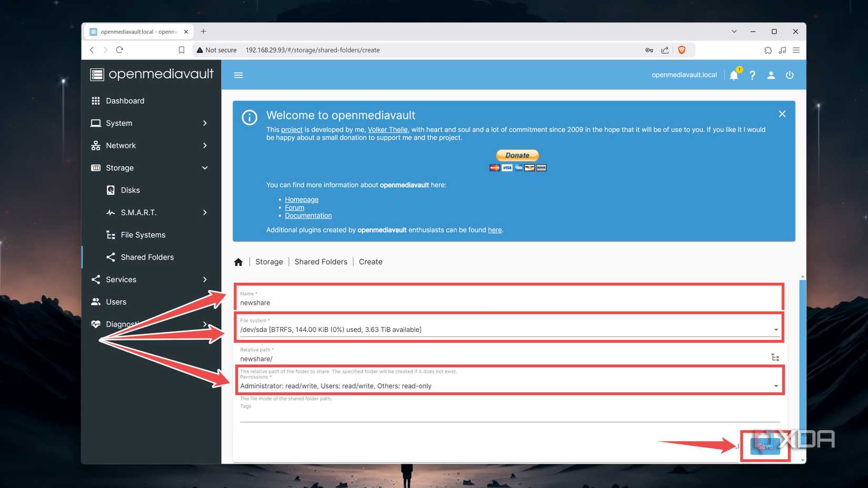Expand the Network menu
The width and height of the screenshot is (868, 488).
[x=151, y=146]
